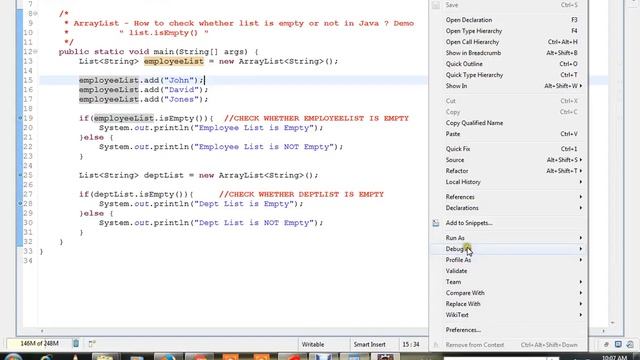Viewport: 640px width, 360px height.
Task: Collapse the comment fold at line 8
Action: (x=36, y=13)
